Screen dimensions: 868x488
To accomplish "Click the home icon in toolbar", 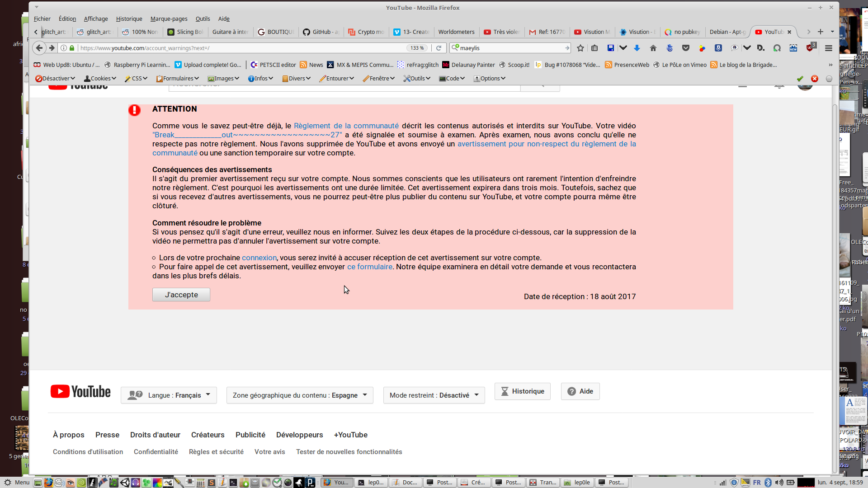I will coord(653,48).
